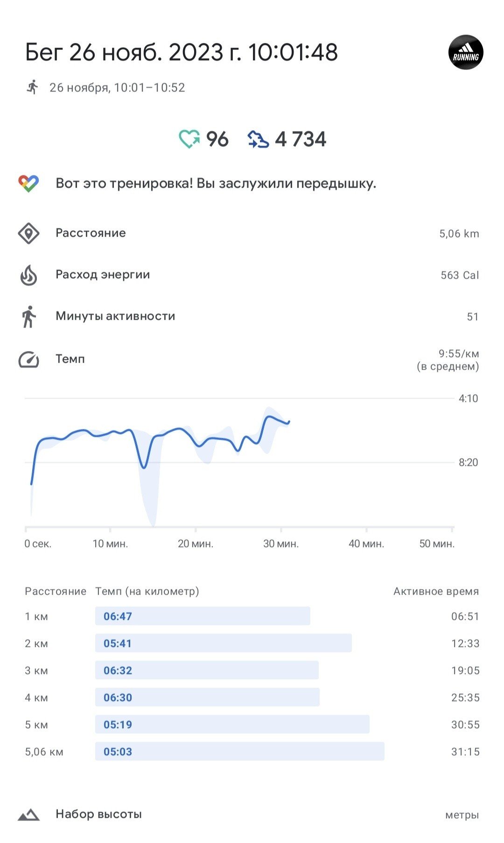Tap the steps shoe icon
The image size is (504, 843).
[x=258, y=139]
